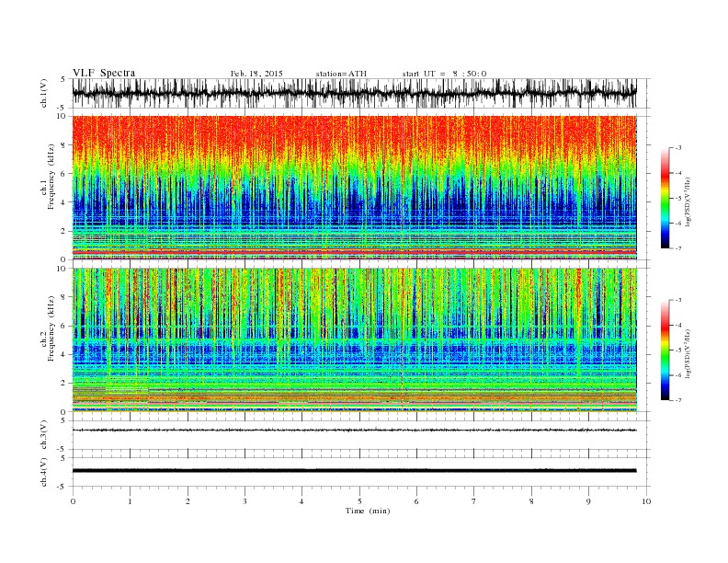Viewport: 728px width, 563px height.
Task: Click time axis tick label '5'
Action: click(x=359, y=501)
